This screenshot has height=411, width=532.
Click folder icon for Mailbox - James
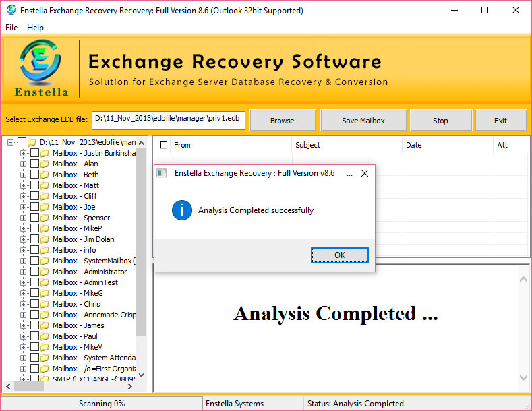(x=45, y=325)
